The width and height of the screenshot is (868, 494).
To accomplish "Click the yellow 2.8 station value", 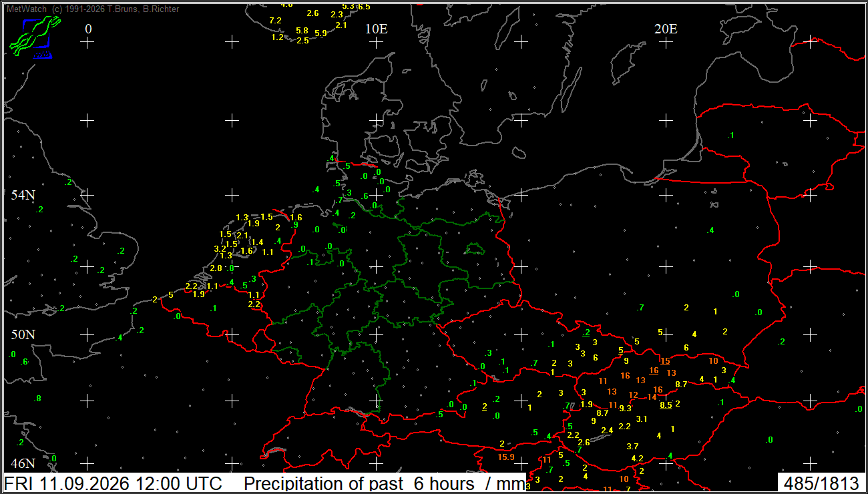I will tap(216, 268).
